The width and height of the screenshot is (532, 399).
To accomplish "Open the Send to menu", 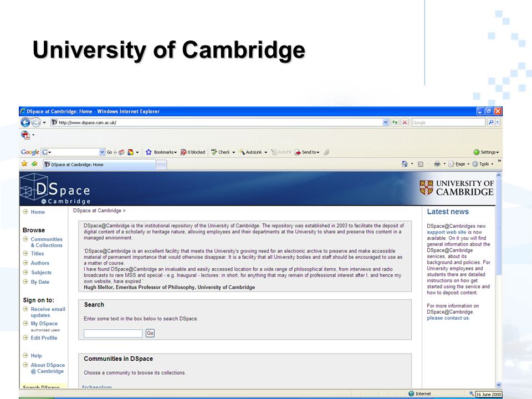I will click(307, 152).
